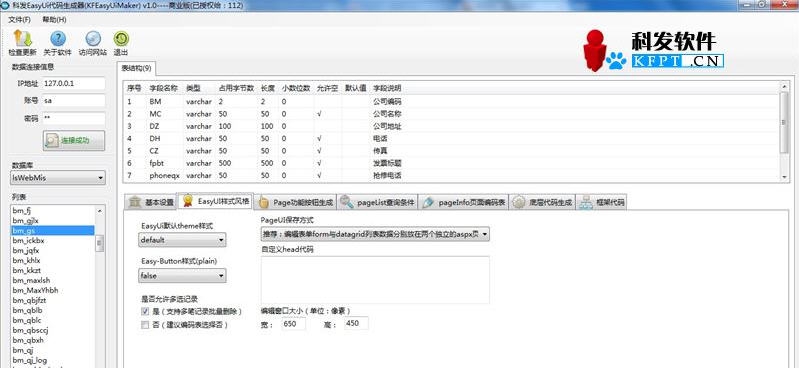The image size is (799, 368).
Task: Switch to the pageList查询条件 tab
Action: (378, 202)
